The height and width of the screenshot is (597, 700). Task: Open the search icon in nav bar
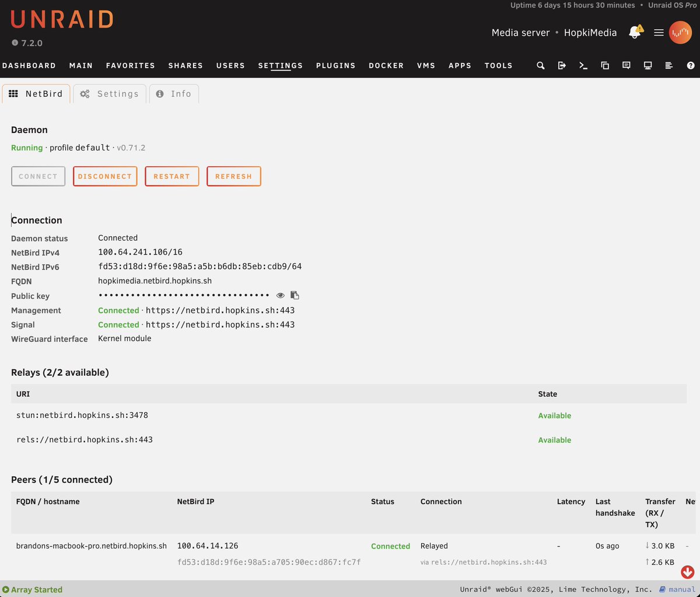(x=541, y=65)
